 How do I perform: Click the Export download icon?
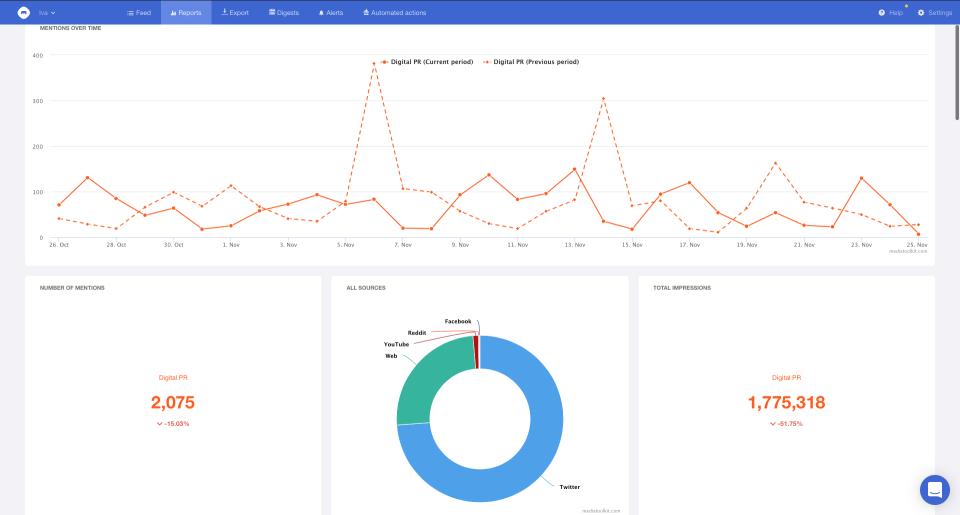[x=225, y=12]
